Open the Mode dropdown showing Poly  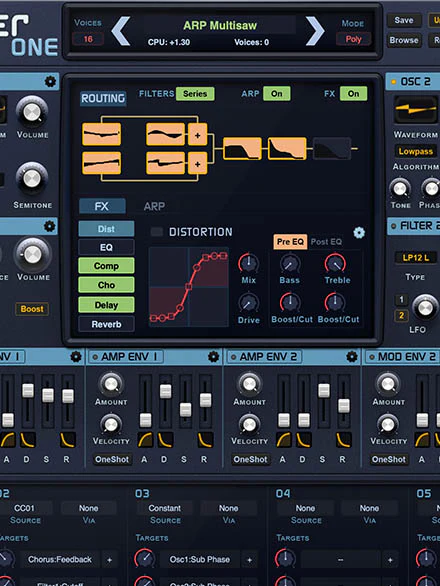353,39
